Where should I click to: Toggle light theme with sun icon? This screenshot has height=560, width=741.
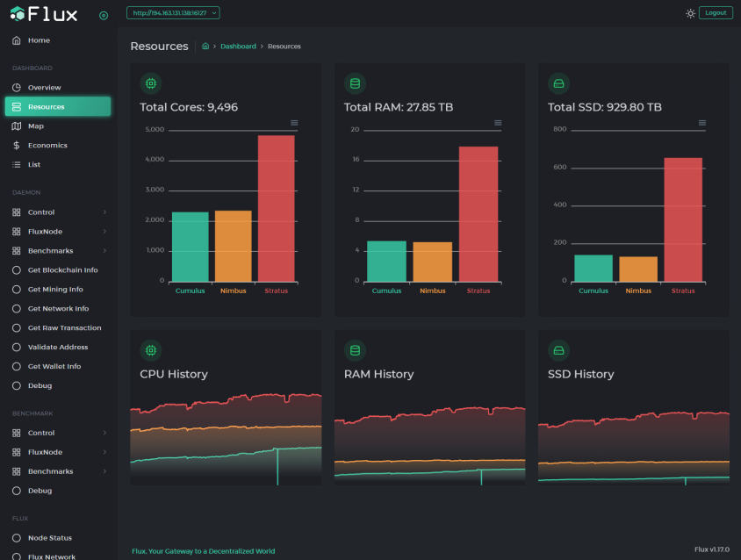click(x=690, y=13)
